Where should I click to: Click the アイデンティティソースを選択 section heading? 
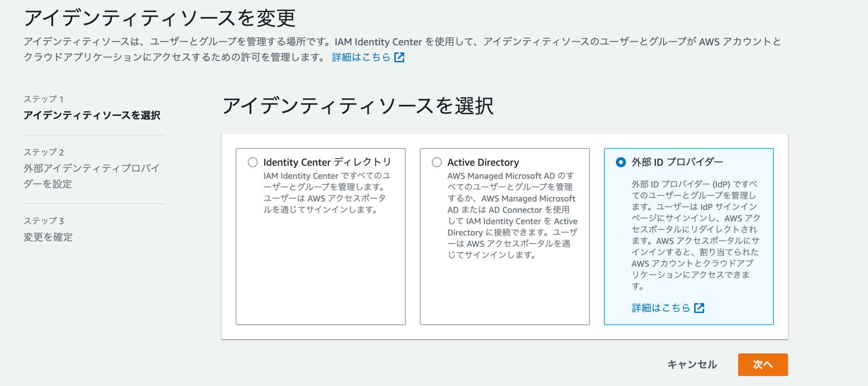358,106
